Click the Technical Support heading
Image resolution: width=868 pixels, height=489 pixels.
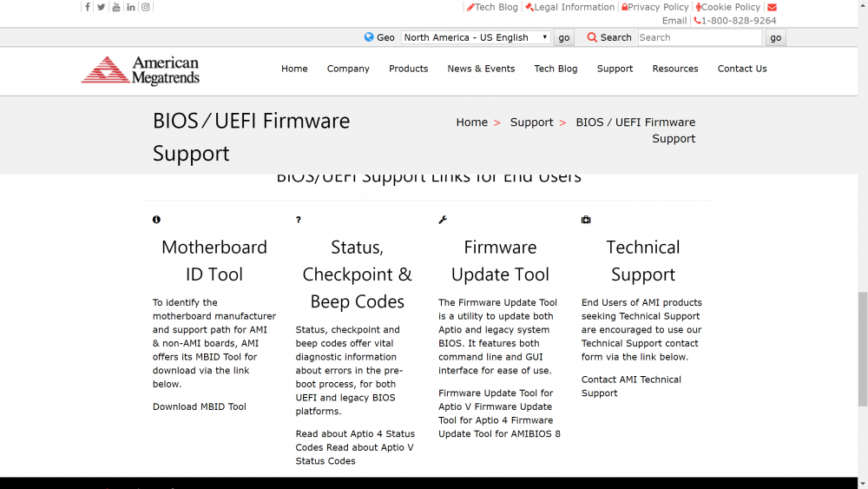pyautogui.click(x=642, y=261)
